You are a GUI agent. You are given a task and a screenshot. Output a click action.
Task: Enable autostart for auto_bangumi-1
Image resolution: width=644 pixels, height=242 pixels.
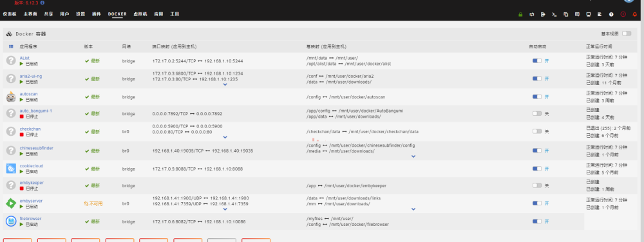pyautogui.click(x=537, y=114)
